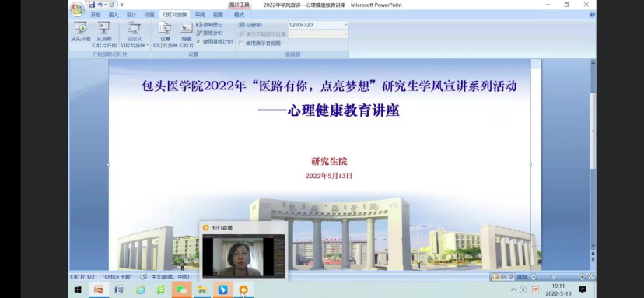Uncheck 使用排练计时 checkbox

(x=198, y=41)
